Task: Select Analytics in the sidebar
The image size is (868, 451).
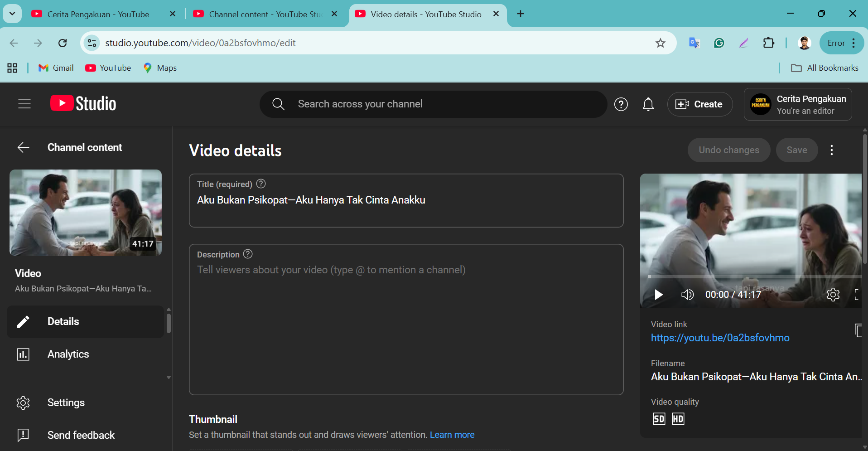Action: 68,354
